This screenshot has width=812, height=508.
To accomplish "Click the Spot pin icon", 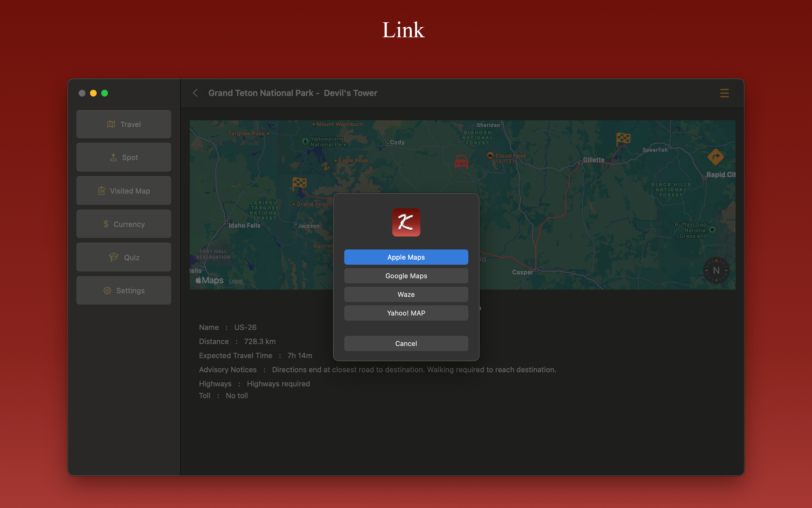I will (113, 157).
